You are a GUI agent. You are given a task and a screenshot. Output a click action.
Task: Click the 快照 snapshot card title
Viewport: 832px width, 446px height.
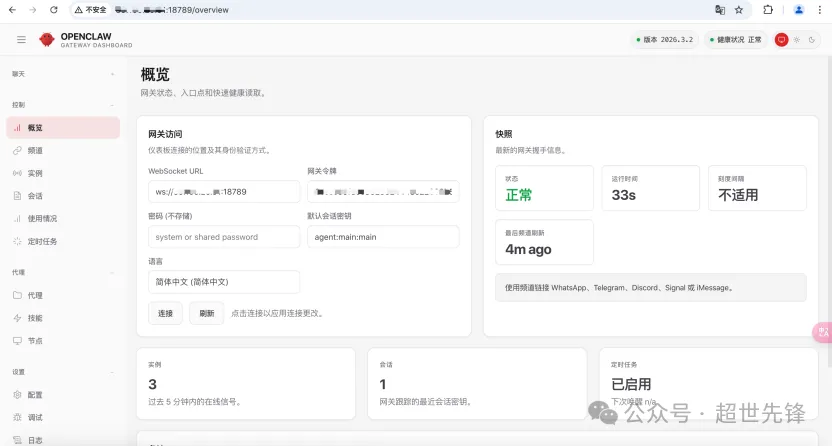pos(504,134)
